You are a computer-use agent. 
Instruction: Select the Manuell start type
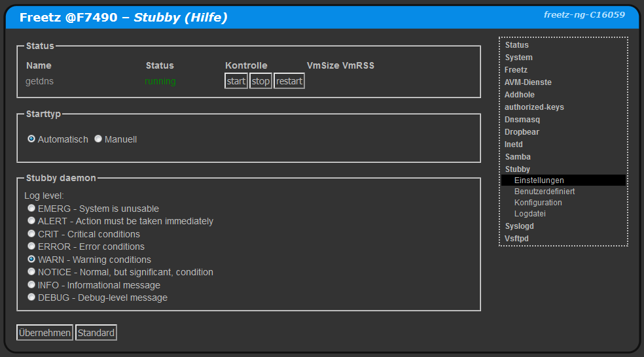pos(98,139)
